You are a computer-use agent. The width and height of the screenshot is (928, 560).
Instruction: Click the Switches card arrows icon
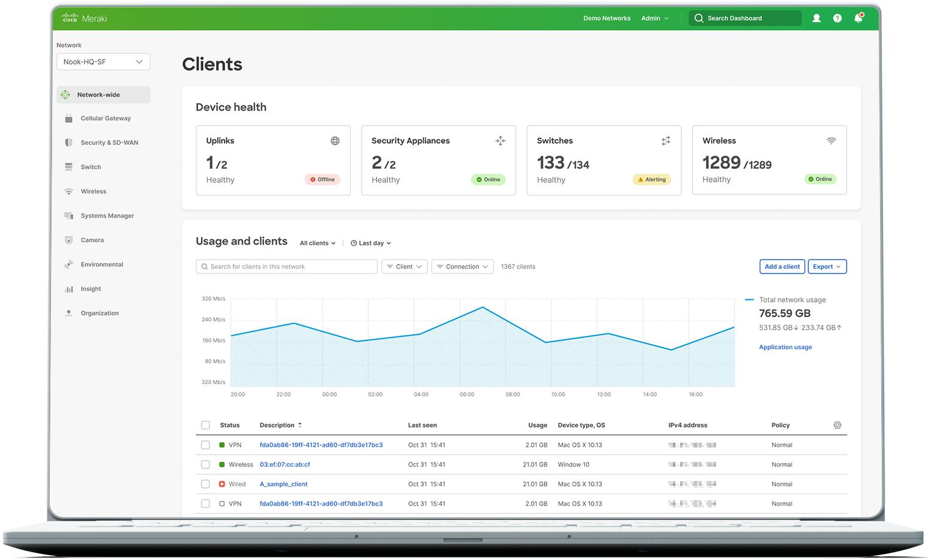(666, 141)
